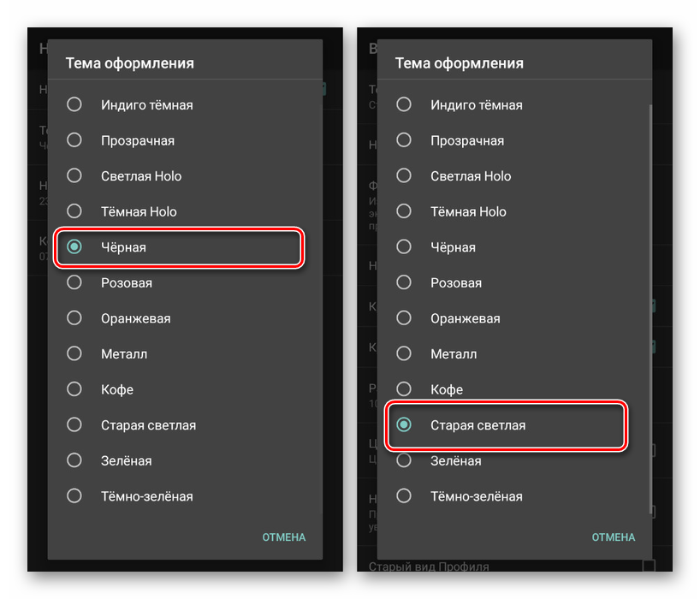Pick Тёмная Holo in left dialog
The width and height of the screenshot is (700, 599).
point(75,211)
